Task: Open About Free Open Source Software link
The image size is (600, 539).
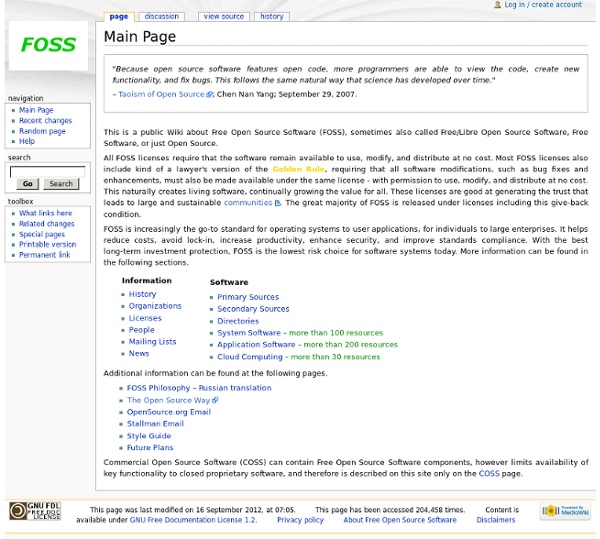Action: click(x=400, y=520)
